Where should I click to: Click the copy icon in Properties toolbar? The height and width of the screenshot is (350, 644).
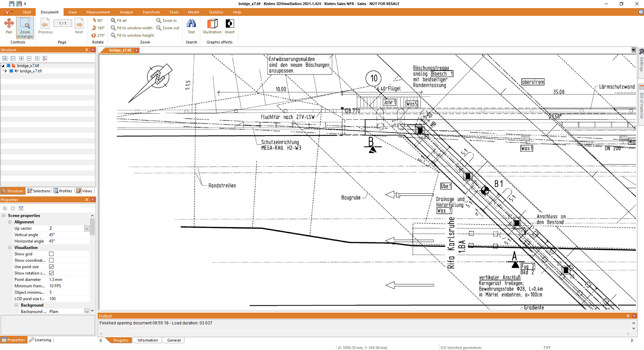click(5, 209)
